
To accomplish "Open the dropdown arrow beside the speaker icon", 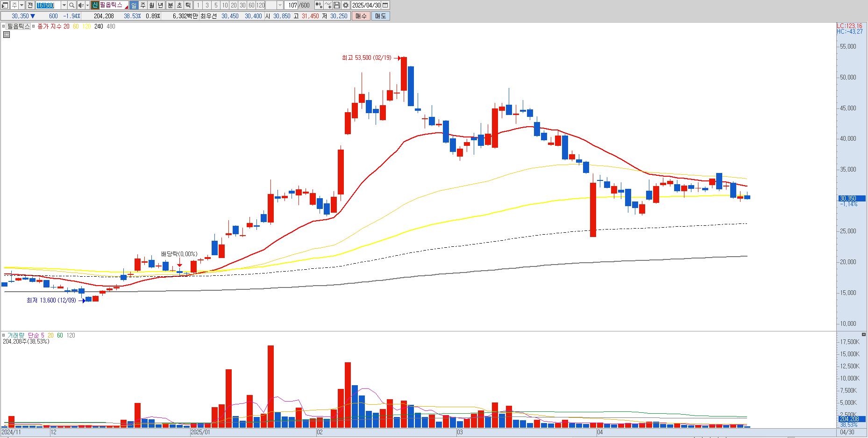I will point(87,5).
